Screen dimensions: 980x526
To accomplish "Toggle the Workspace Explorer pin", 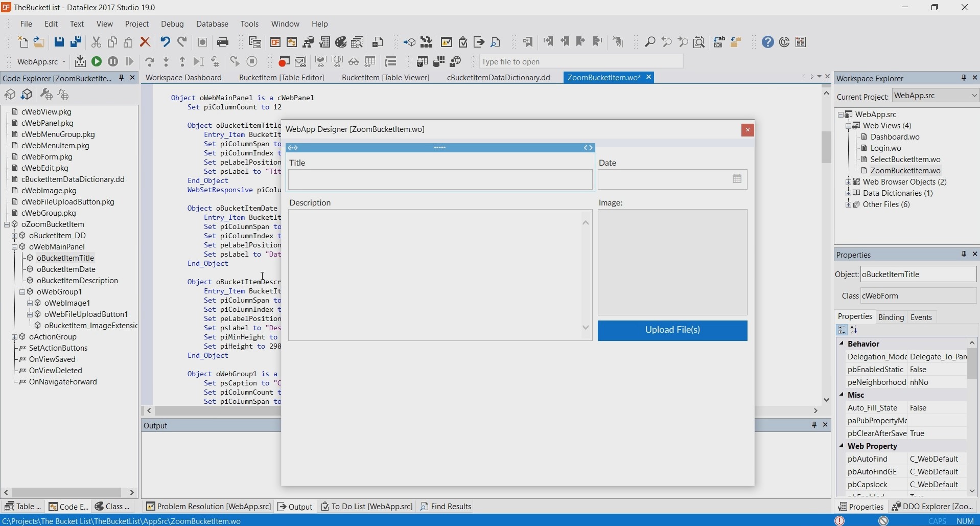I will coord(964,78).
